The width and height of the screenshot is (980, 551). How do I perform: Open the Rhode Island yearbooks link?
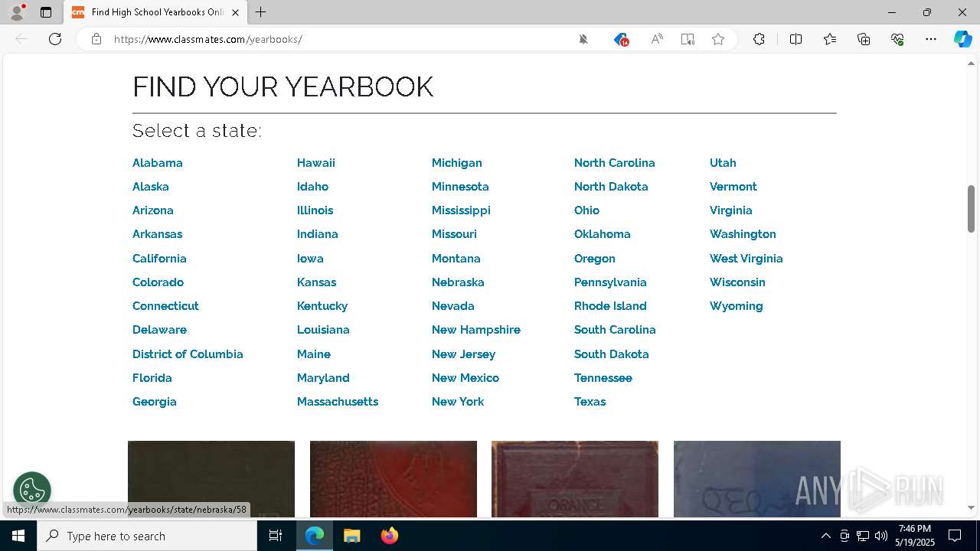pyautogui.click(x=610, y=306)
